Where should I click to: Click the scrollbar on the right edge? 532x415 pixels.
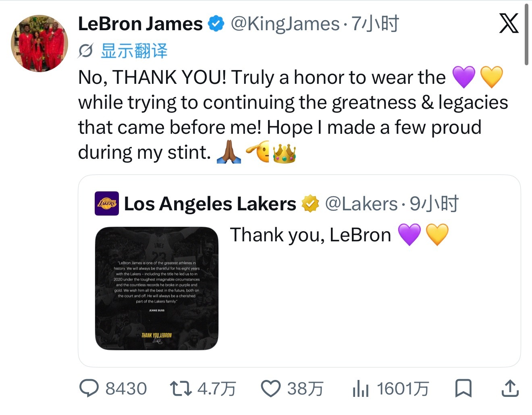tap(526, 34)
